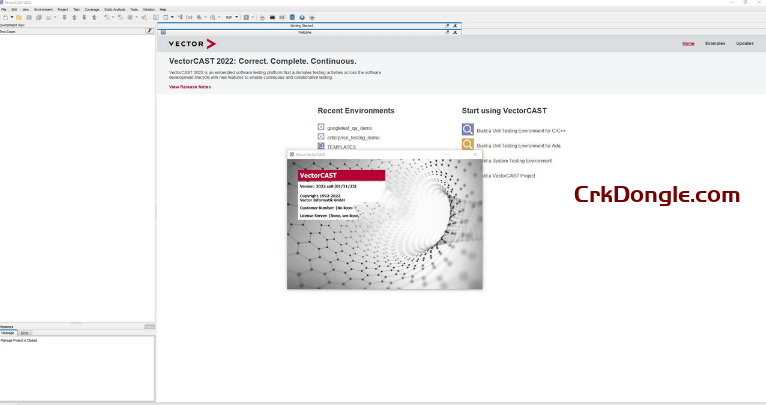Click the Updates link in header
Viewport: 766px width, 405px height.
[745, 44]
